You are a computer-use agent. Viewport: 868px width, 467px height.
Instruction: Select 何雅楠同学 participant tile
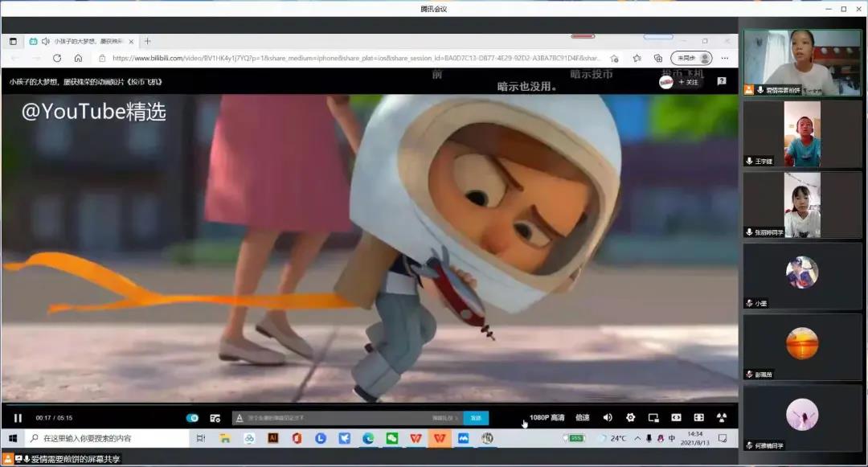pos(802,418)
